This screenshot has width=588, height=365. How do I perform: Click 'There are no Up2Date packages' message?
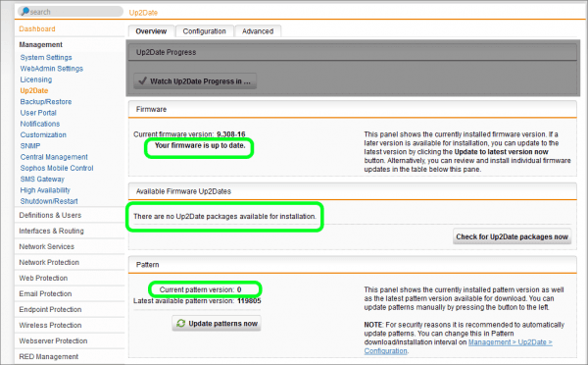click(224, 216)
